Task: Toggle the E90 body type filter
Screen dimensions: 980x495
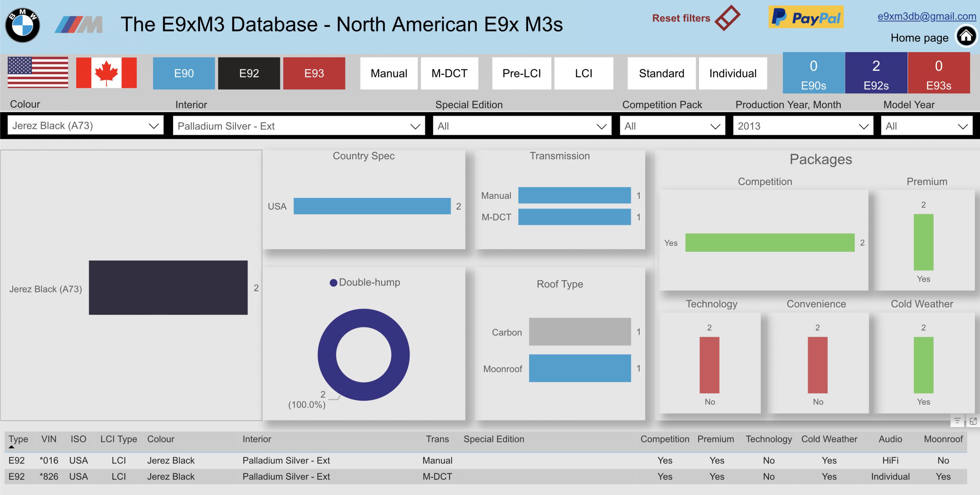Action: (184, 74)
